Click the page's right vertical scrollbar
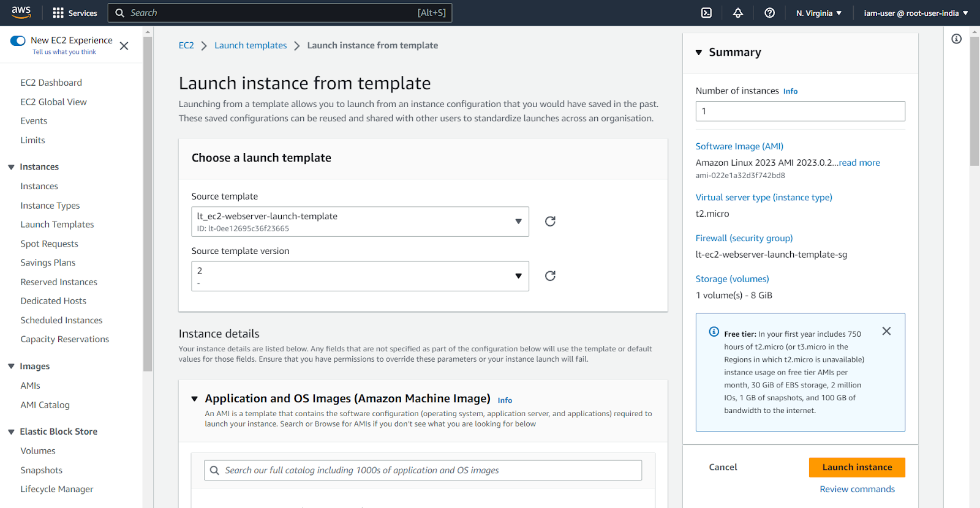This screenshot has height=508, width=980. pos(974,101)
